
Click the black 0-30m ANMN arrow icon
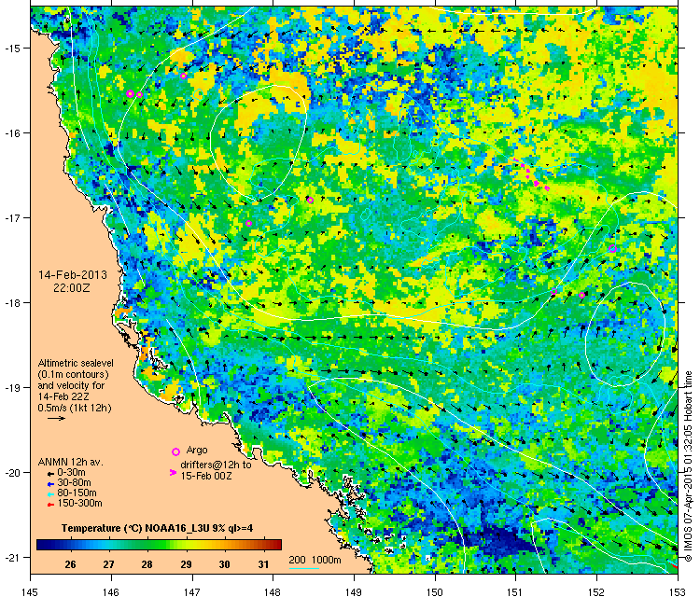pyautogui.click(x=51, y=474)
